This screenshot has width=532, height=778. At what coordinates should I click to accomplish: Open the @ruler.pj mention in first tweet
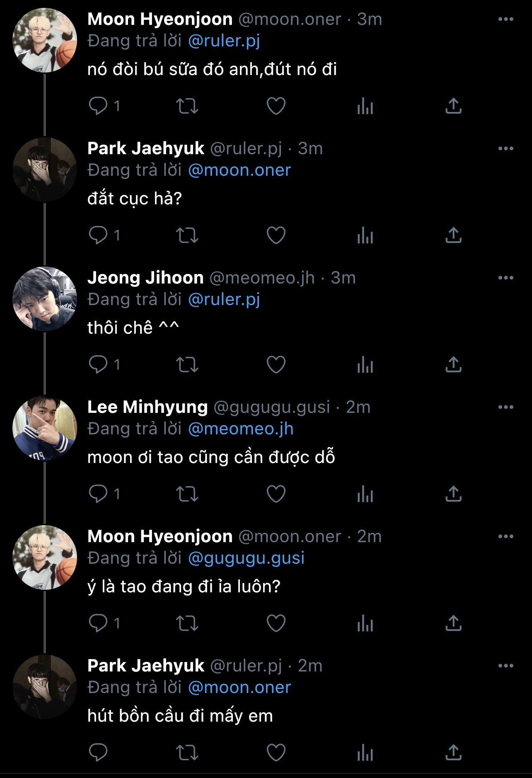pyautogui.click(x=224, y=41)
